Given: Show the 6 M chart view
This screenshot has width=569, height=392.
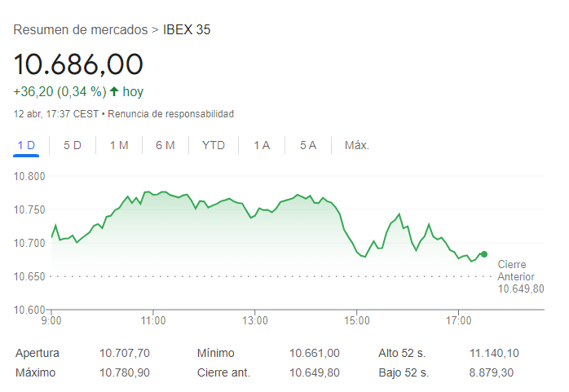Looking at the screenshot, I should click(x=165, y=145).
